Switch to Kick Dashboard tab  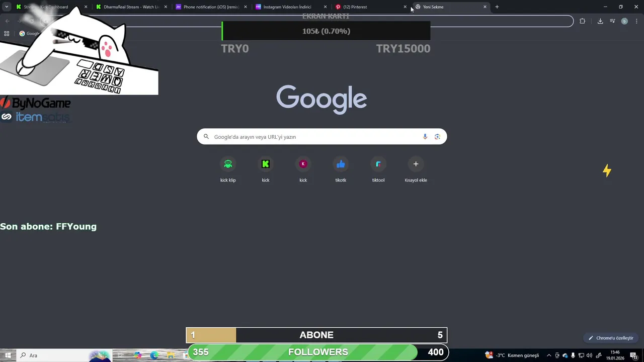[52, 7]
